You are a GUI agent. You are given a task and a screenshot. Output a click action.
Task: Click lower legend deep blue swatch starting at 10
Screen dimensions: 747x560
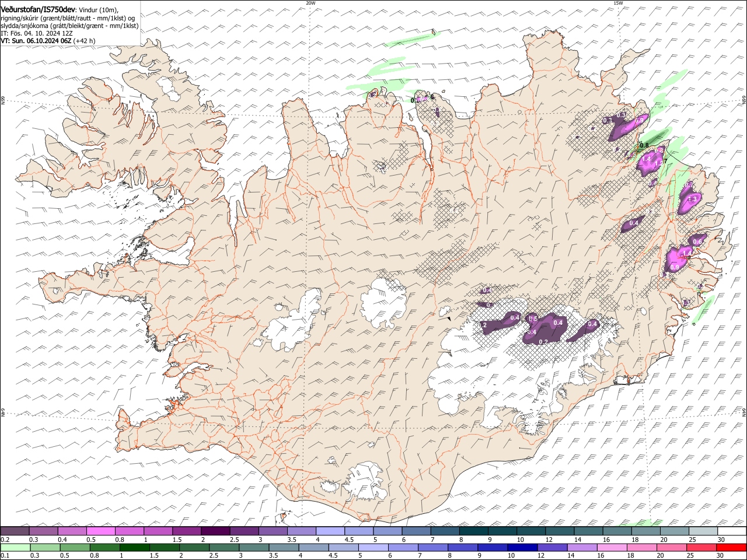522,548
